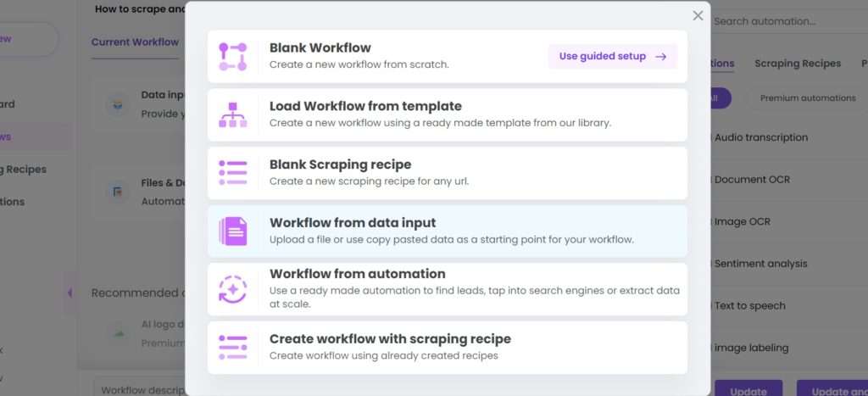Click the Blank Workflow nodes icon
The width and height of the screenshot is (868, 396).
232,57
